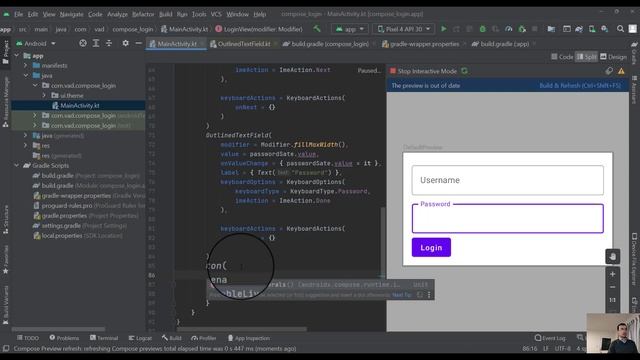640x360 pixels.
Task: Expand the res folder node
Action: [26, 145]
